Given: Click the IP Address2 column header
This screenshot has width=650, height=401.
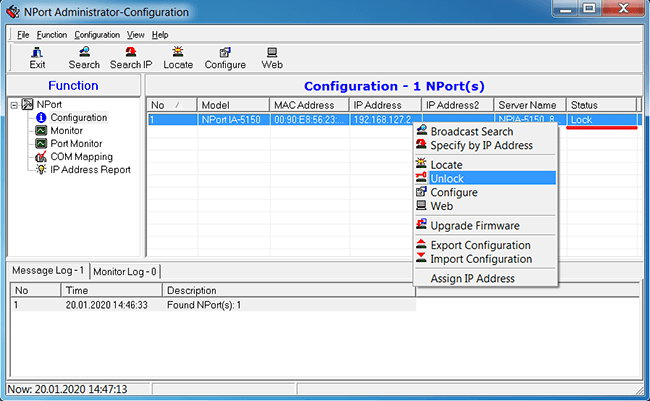Looking at the screenshot, I should (458, 105).
